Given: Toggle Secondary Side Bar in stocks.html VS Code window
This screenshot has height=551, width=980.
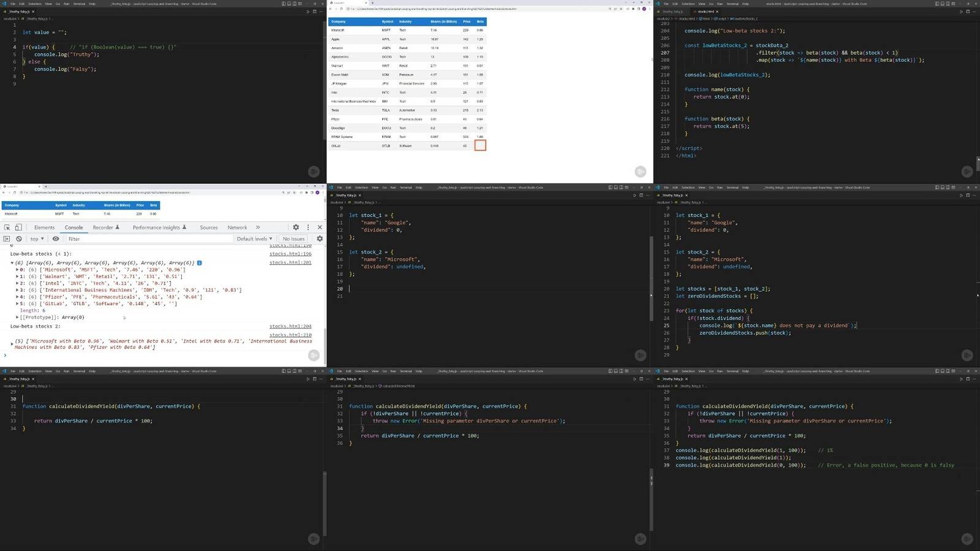Looking at the screenshot, I should (948, 4).
